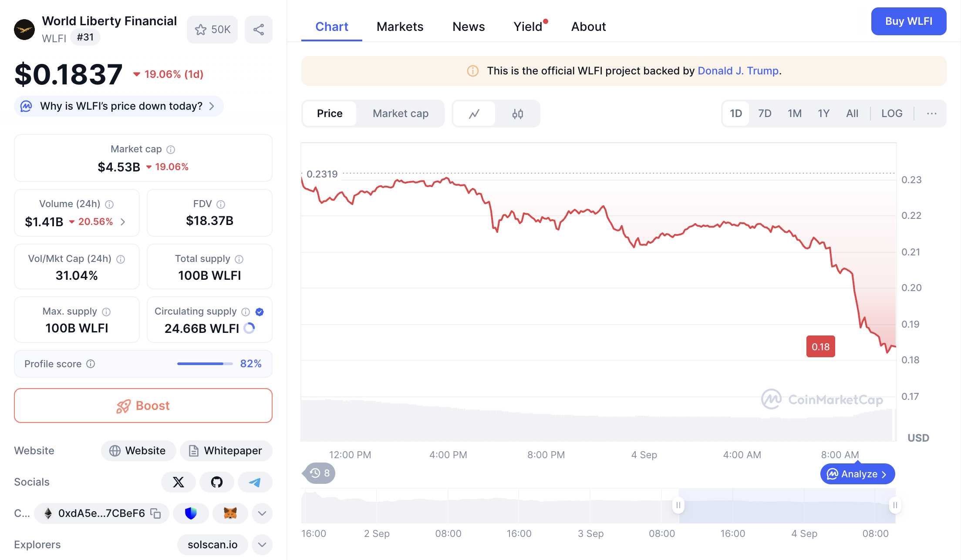Click the Boost button
The height and width of the screenshot is (560, 961).
143,406
